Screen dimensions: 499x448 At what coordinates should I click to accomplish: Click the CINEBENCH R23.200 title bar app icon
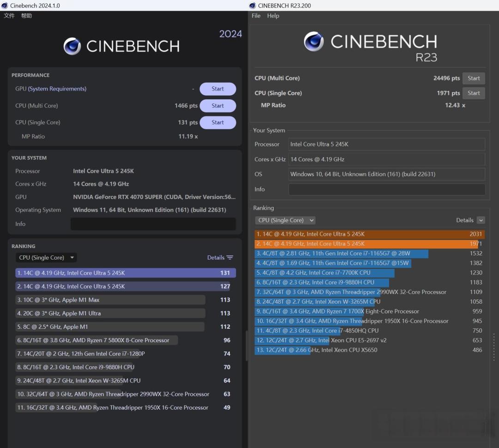click(x=252, y=6)
